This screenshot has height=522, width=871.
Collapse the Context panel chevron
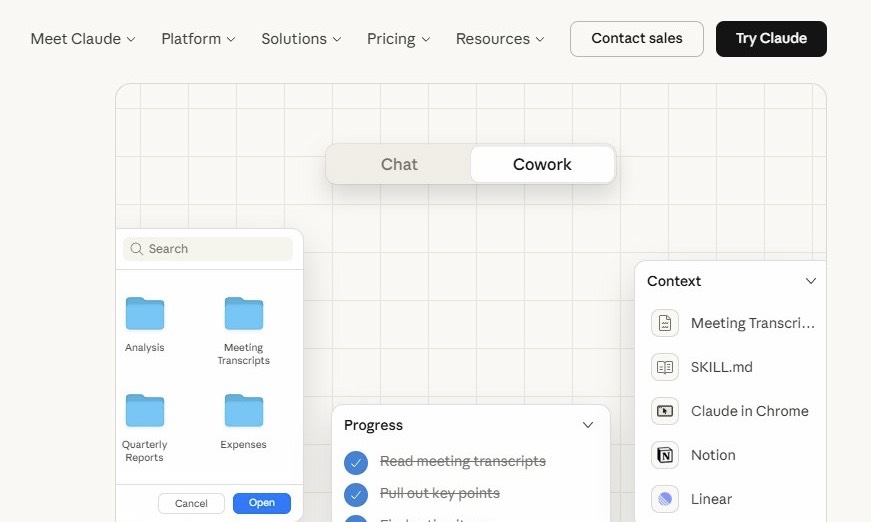pos(811,281)
